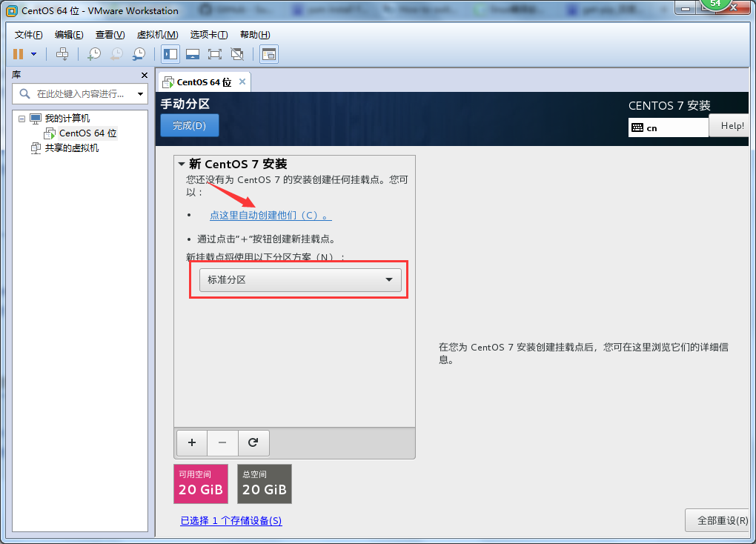756x544 pixels.
Task: Select 我的计算机 in the library tree
Action: (x=67, y=118)
